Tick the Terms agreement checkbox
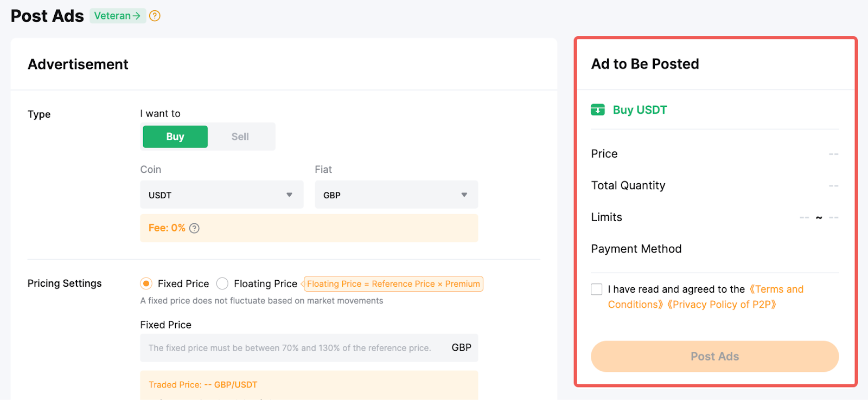Viewport: 868px width, 400px height. tap(597, 289)
